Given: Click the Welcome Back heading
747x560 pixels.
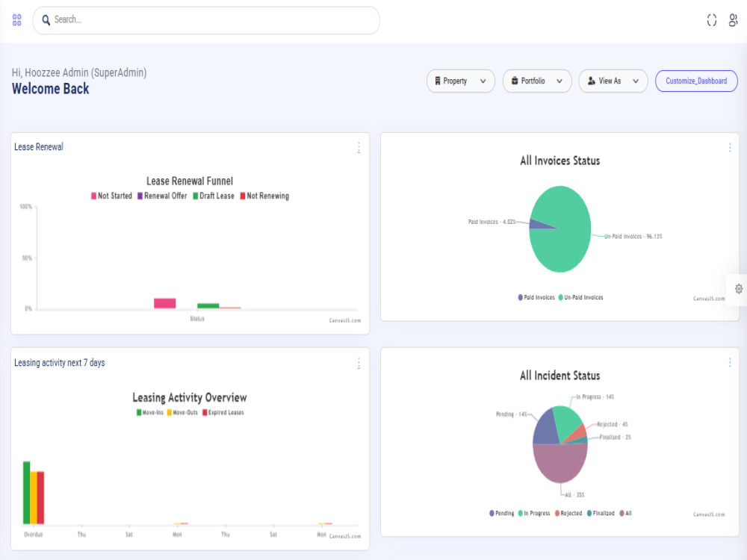Looking at the screenshot, I should [51, 89].
